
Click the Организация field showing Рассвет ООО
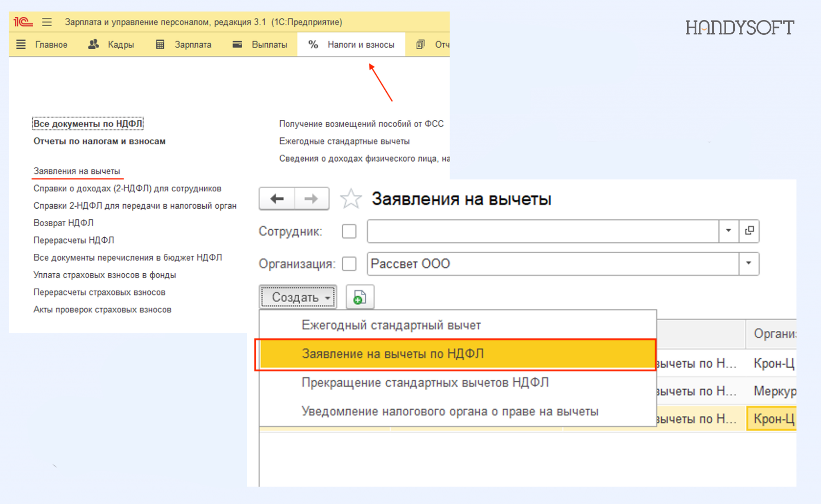(x=553, y=264)
